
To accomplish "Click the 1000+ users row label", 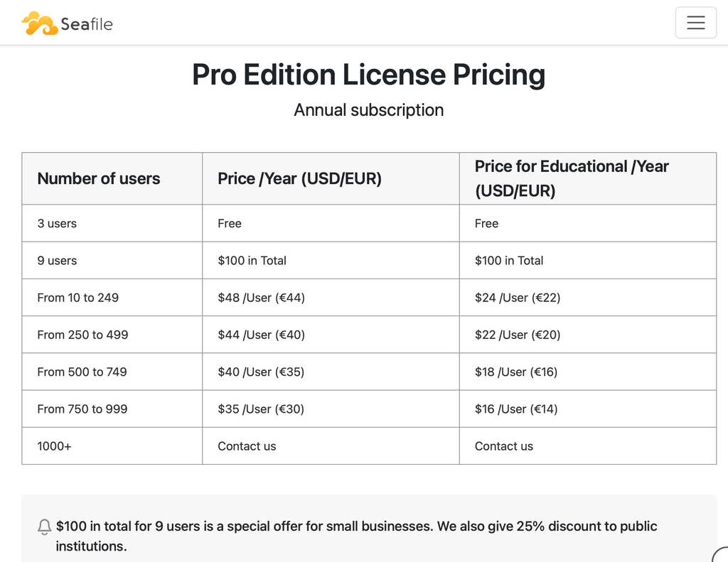I will coord(54,446).
